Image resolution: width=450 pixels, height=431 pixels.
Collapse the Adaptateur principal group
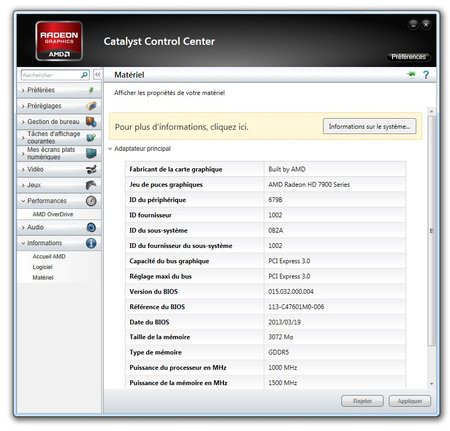click(x=110, y=149)
